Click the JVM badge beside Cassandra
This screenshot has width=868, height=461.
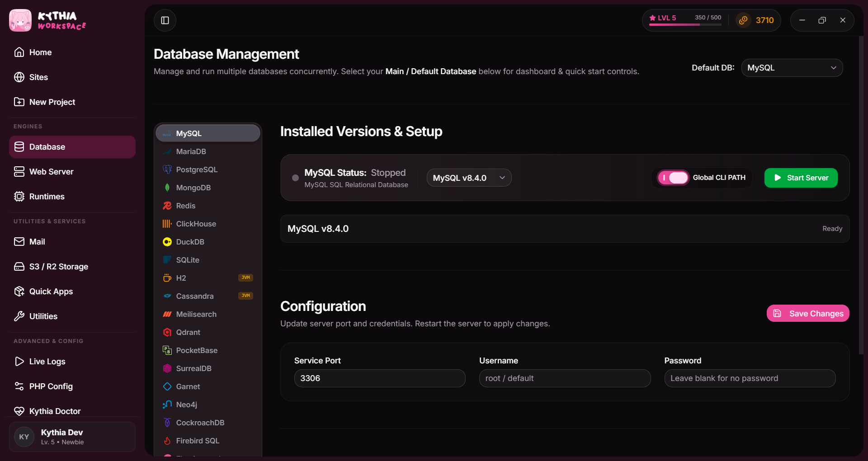(x=245, y=296)
